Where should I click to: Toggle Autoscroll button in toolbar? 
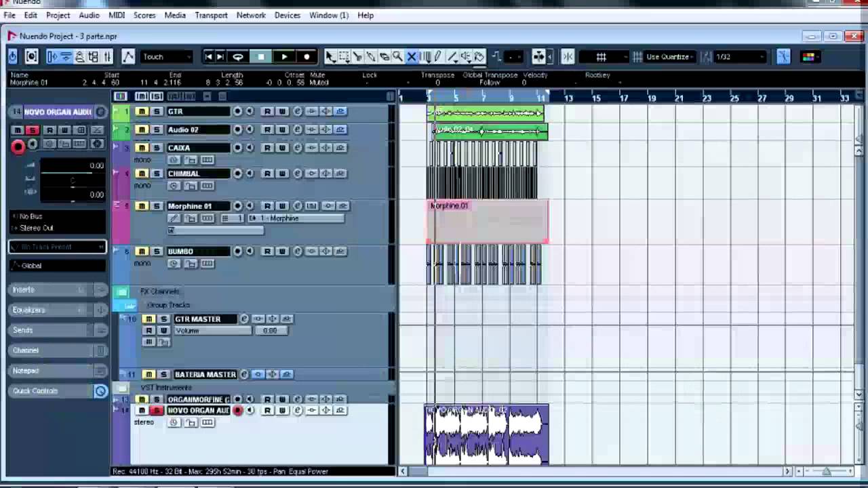(539, 57)
